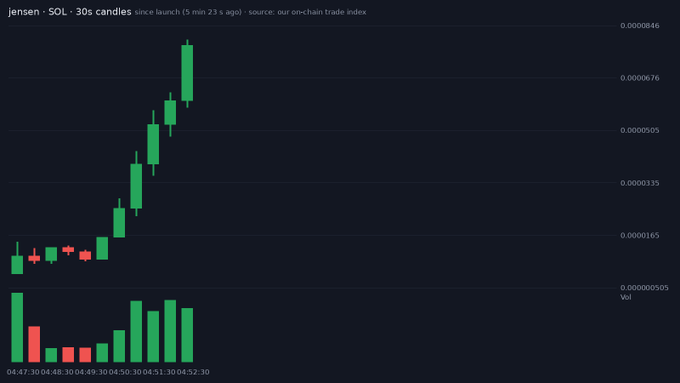Click the 04:47:30 time axis label
Image resolution: width=680 pixels, height=383 pixels.
point(23,372)
